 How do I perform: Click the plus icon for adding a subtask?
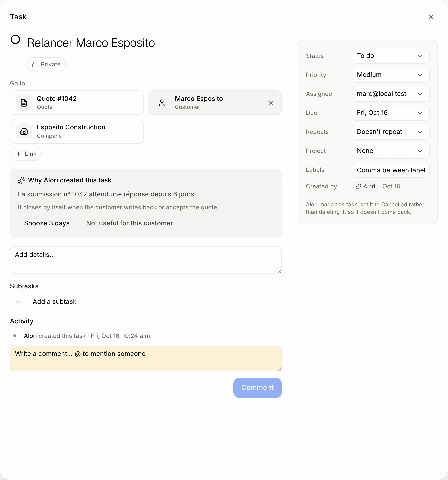[18, 302]
